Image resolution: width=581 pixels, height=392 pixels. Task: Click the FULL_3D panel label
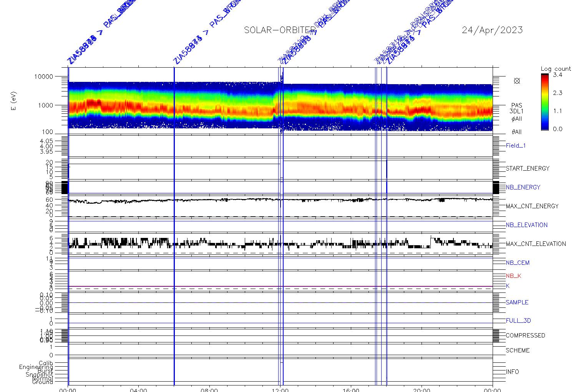(x=518, y=321)
